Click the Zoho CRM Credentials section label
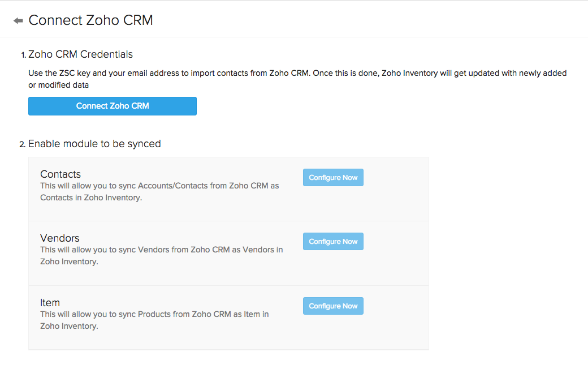 point(80,54)
